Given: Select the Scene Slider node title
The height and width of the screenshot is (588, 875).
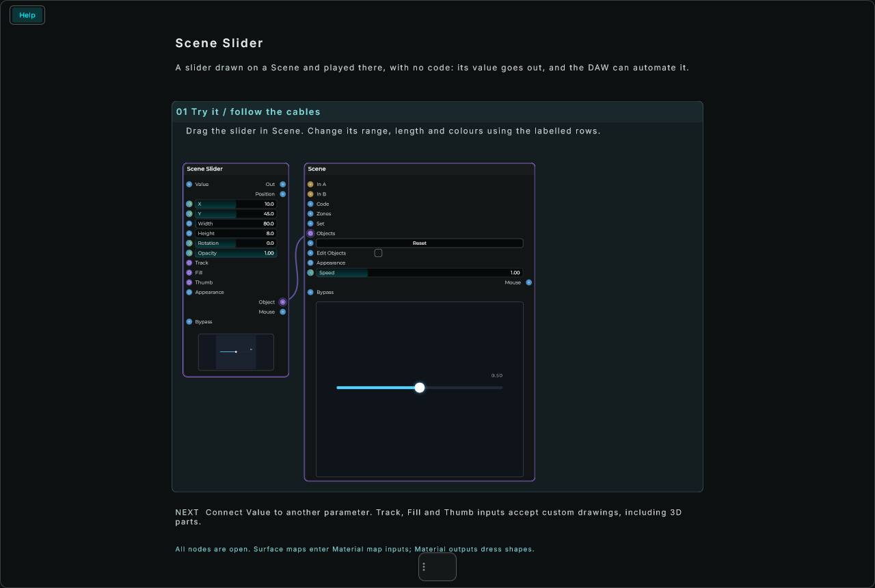Looking at the screenshot, I should (205, 169).
